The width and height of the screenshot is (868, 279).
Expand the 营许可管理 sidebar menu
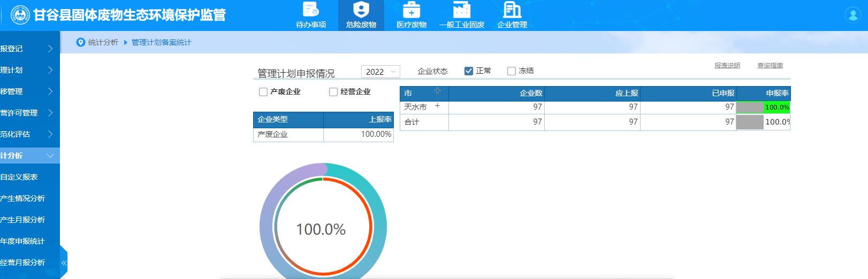pos(30,113)
